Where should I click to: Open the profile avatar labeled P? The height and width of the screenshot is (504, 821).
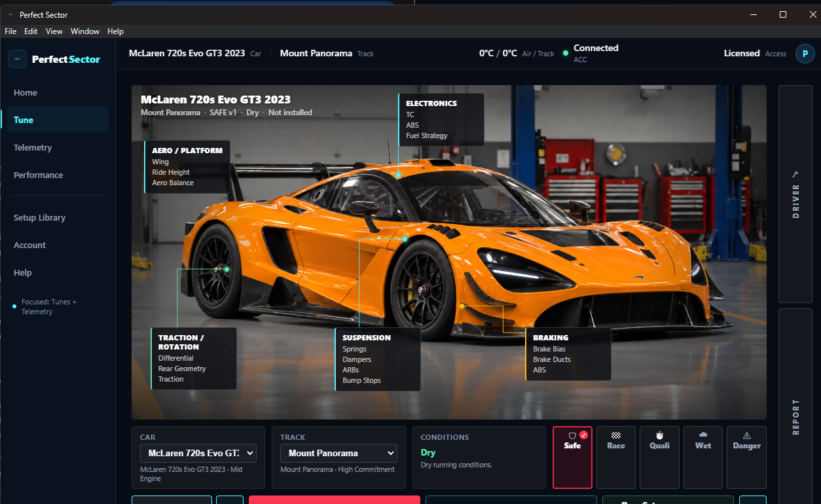point(805,54)
